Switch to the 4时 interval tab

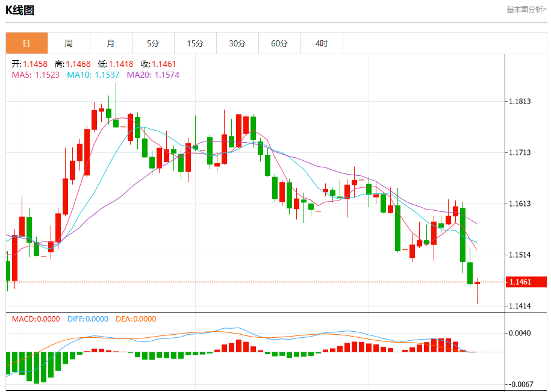click(x=322, y=43)
